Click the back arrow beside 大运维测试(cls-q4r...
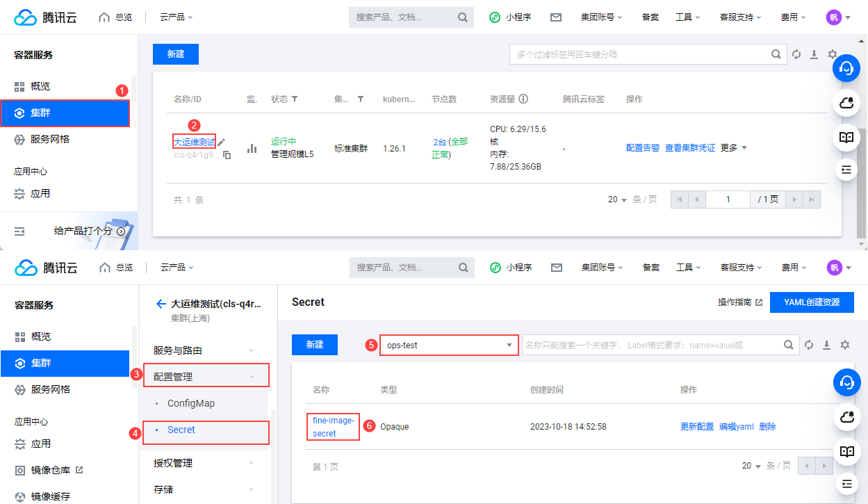The width and height of the screenshot is (868, 504). [x=161, y=304]
